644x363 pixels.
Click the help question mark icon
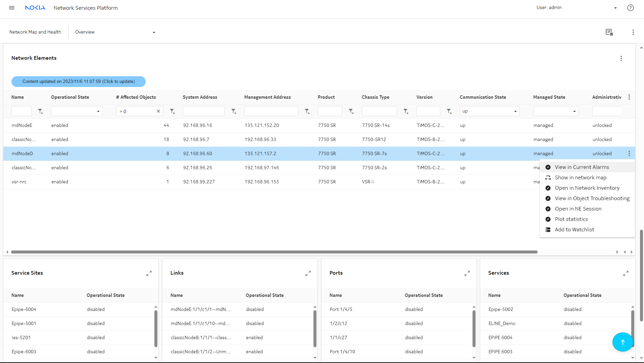[x=630, y=8]
